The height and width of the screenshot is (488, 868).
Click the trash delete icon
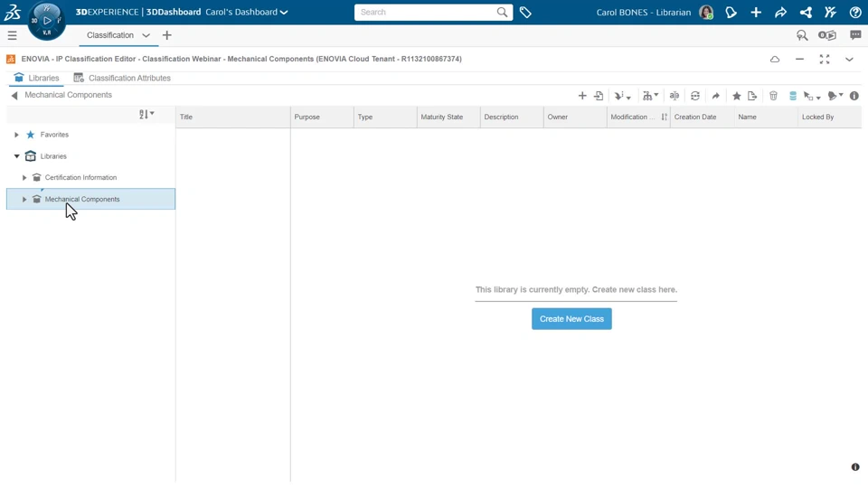point(773,96)
